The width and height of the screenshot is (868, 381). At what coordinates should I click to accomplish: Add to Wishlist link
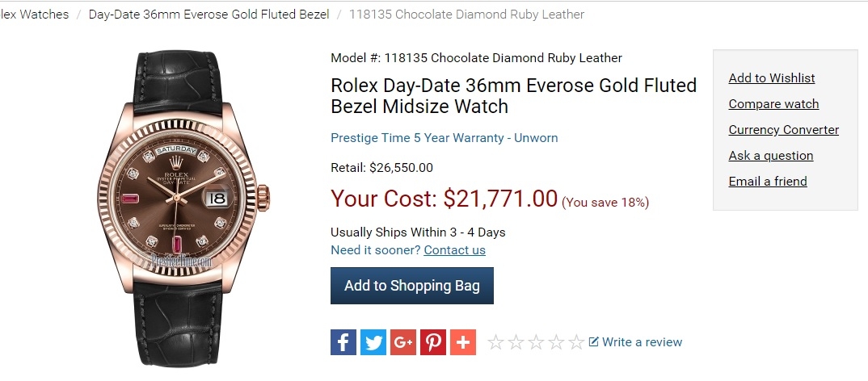tap(772, 78)
